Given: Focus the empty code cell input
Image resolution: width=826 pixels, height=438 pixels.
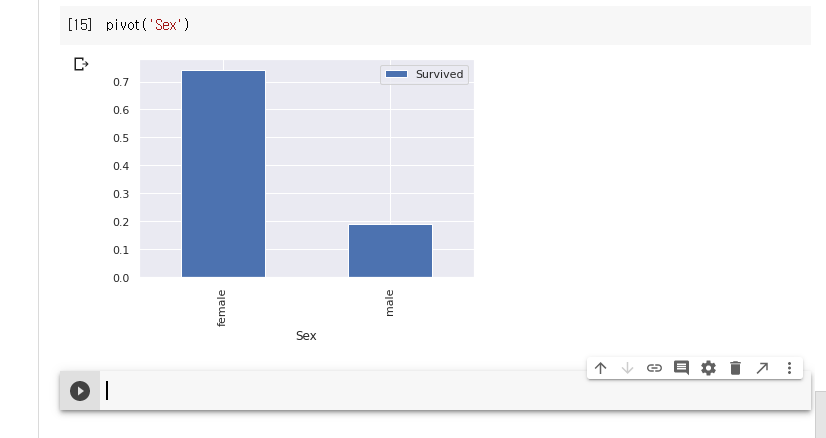Looking at the screenshot, I should coord(450,391).
